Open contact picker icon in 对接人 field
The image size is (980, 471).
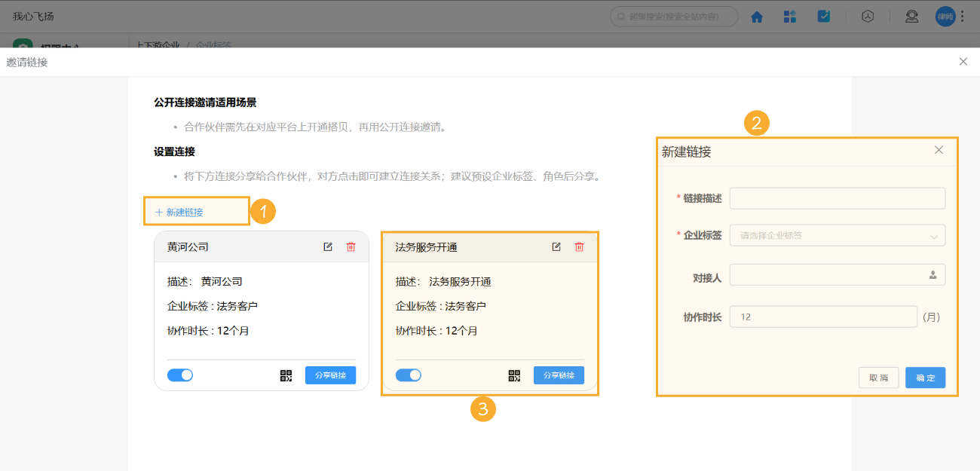click(x=935, y=274)
